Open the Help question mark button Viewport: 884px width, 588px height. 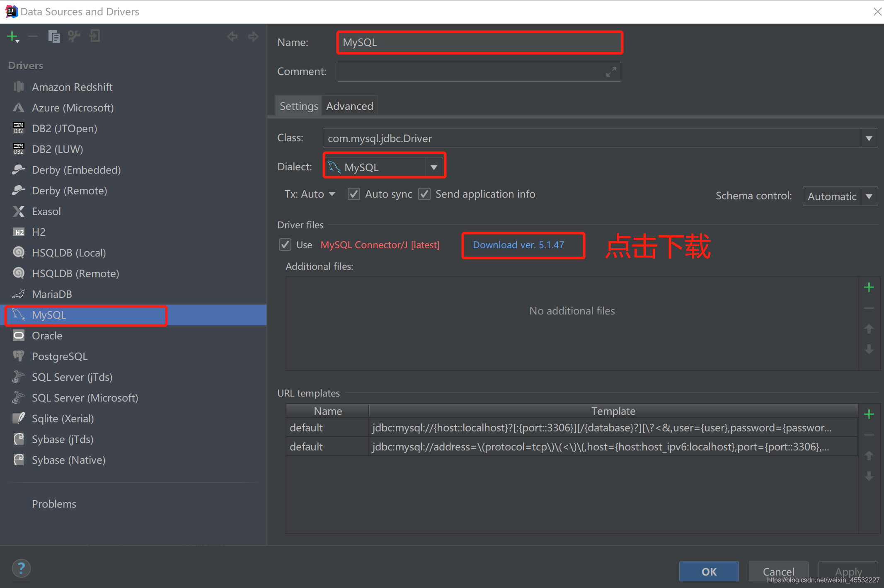21,568
